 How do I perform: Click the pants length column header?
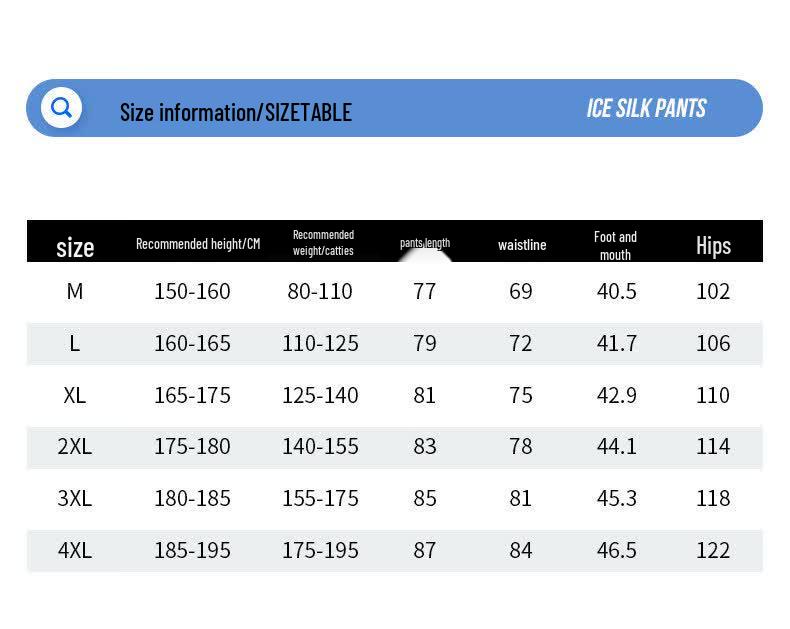coord(425,243)
